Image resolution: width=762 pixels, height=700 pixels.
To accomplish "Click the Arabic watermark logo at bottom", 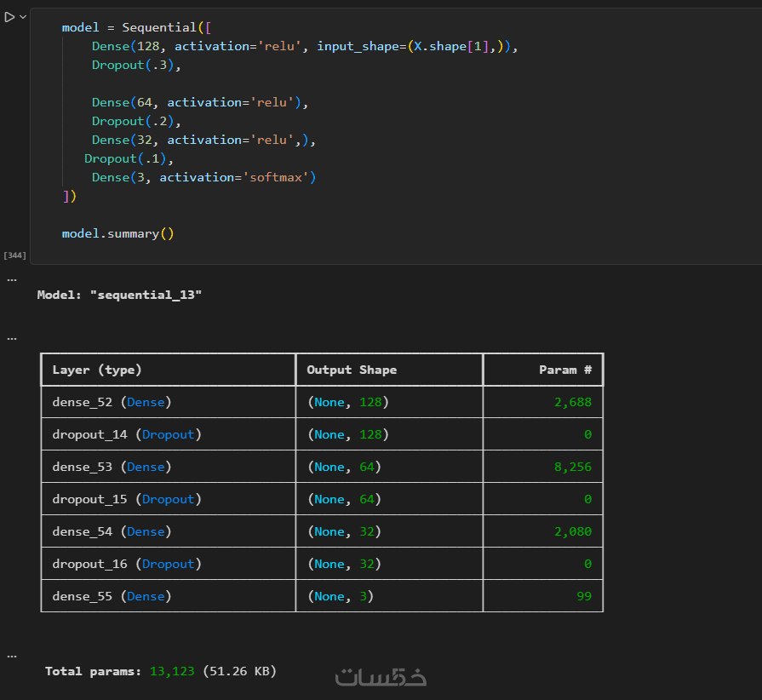I will [x=381, y=677].
